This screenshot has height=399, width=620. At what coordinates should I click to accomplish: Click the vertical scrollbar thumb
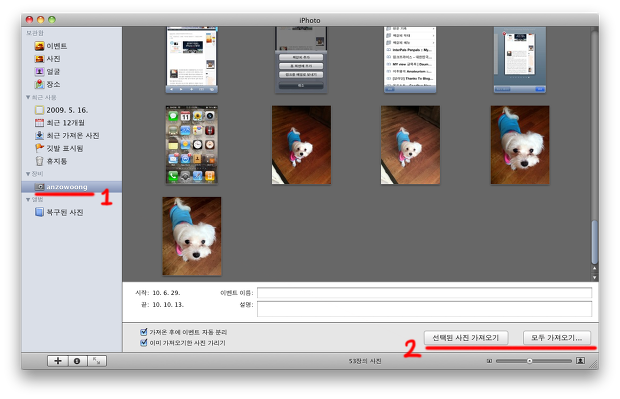(594, 242)
